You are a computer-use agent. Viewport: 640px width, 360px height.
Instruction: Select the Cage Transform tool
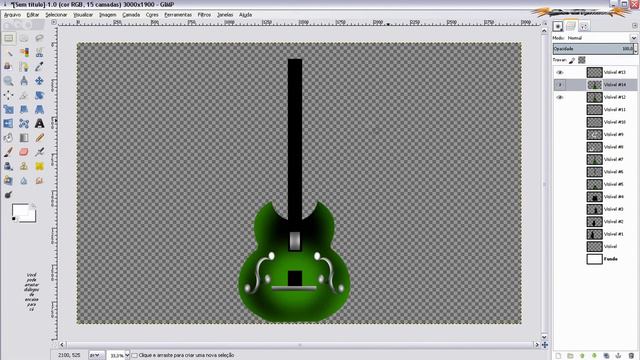point(24,123)
